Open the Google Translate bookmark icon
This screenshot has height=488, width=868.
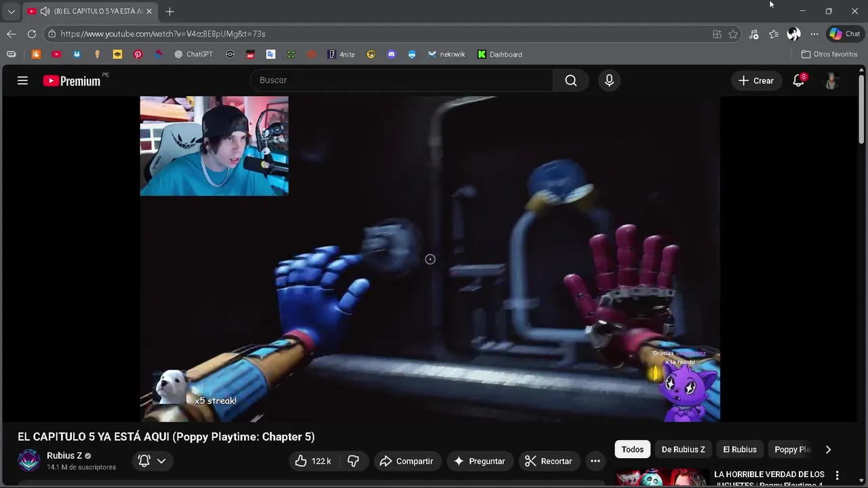[271, 54]
